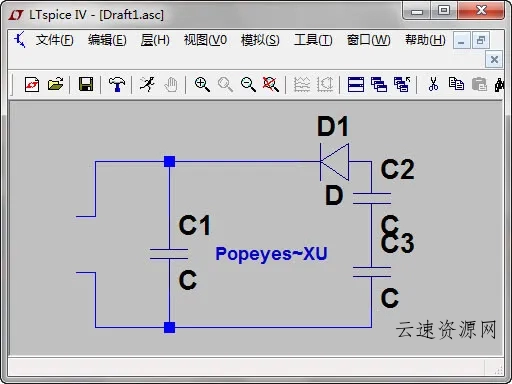Halt the simulation with the hand icon
The height and width of the screenshot is (384, 512).
click(x=171, y=84)
